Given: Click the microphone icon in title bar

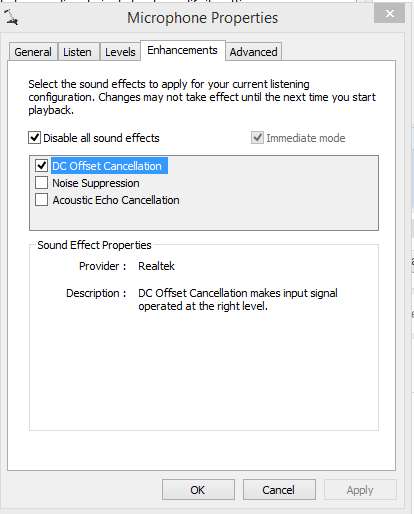Looking at the screenshot, I should [11, 17].
